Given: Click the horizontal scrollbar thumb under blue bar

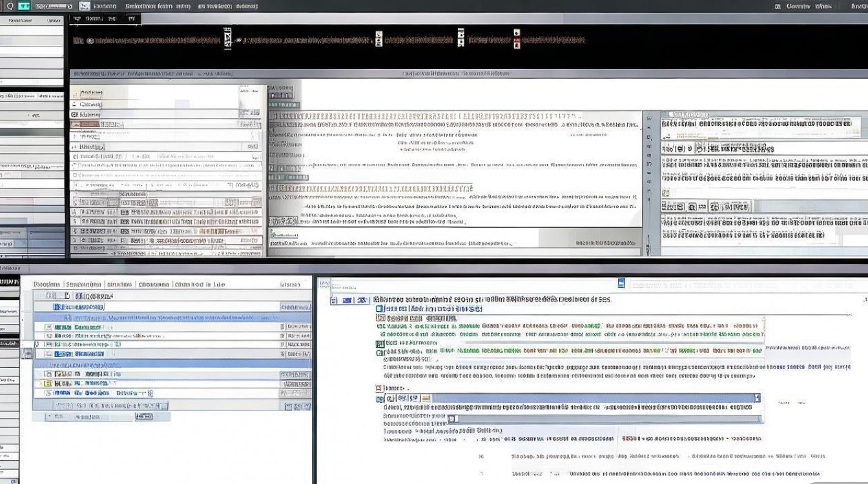Looking at the screenshot, I should click(453, 418).
